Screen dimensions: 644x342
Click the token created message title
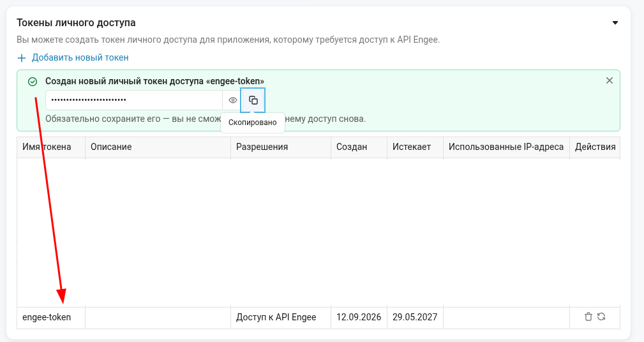click(x=154, y=81)
